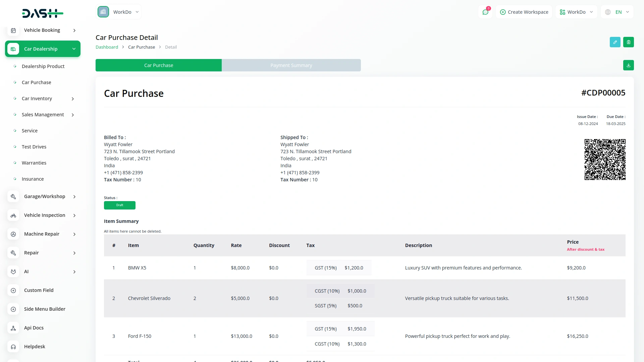This screenshot has width=644, height=362.
Task: Click the Api Docs sidebar icon
Action: coord(13,328)
